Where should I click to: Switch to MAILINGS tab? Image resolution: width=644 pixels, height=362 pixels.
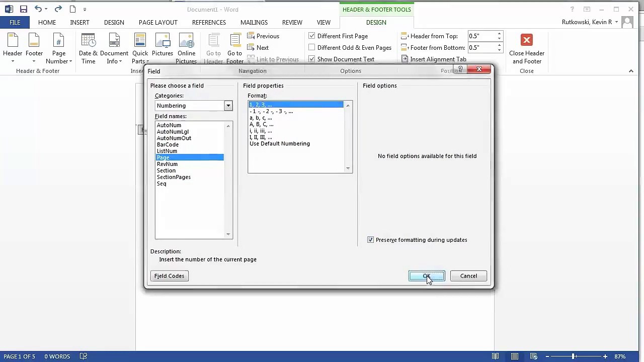[254, 22]
